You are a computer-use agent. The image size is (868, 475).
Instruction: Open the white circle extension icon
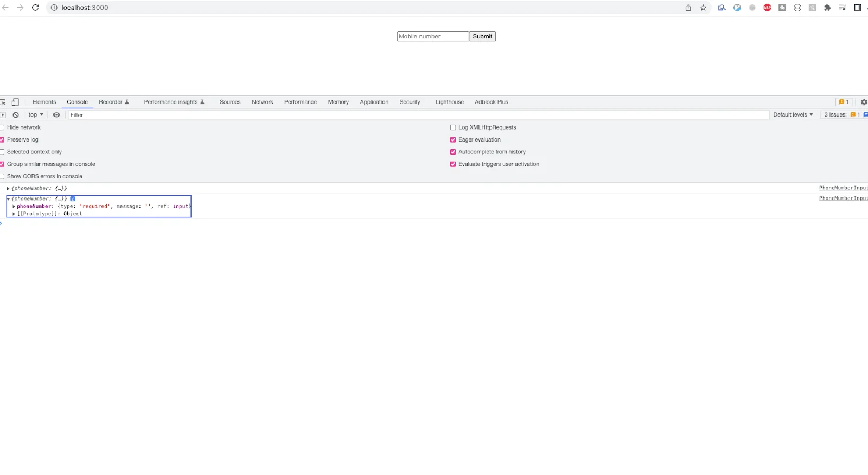pyautogui.click(x=797, y=8)
